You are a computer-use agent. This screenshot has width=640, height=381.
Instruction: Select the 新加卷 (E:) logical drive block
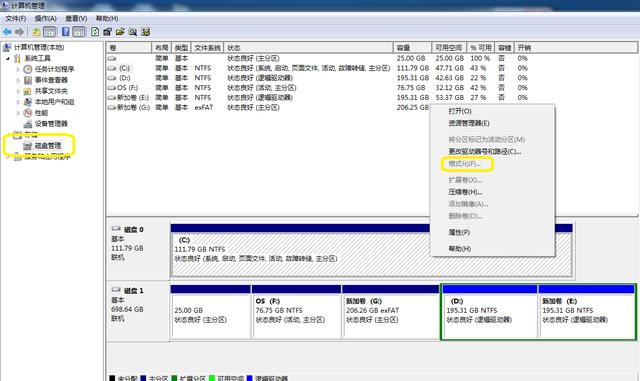pyautogui.click(x=587, y=312)
